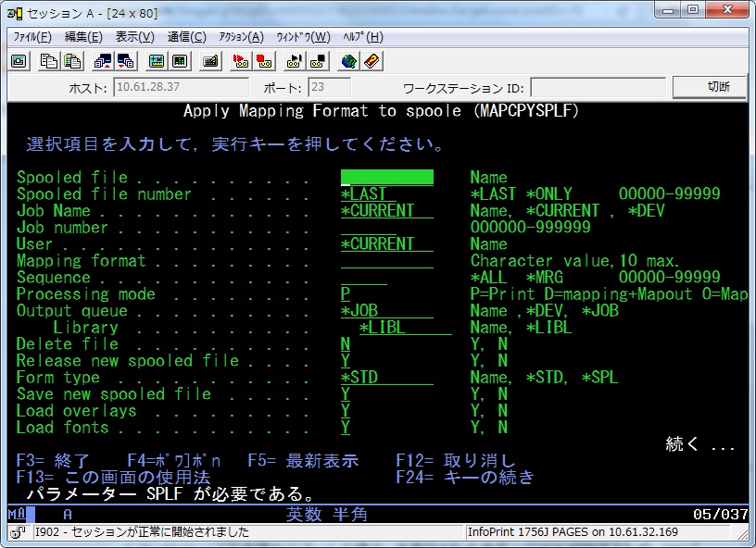The height and width of the screenshot is (548, 756).
Task: Open the ウィンドウ(W) menu
Action: coord(303,37)
